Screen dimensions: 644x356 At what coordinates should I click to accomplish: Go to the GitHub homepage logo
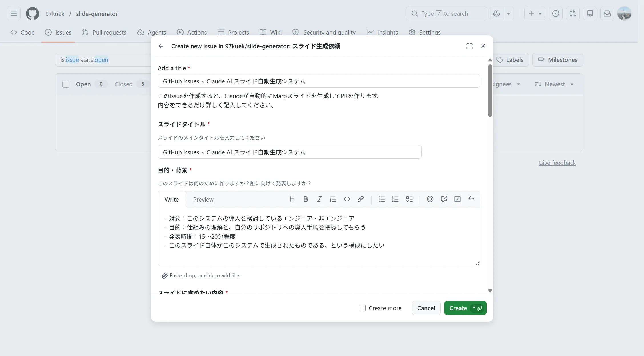pos(33,13)
